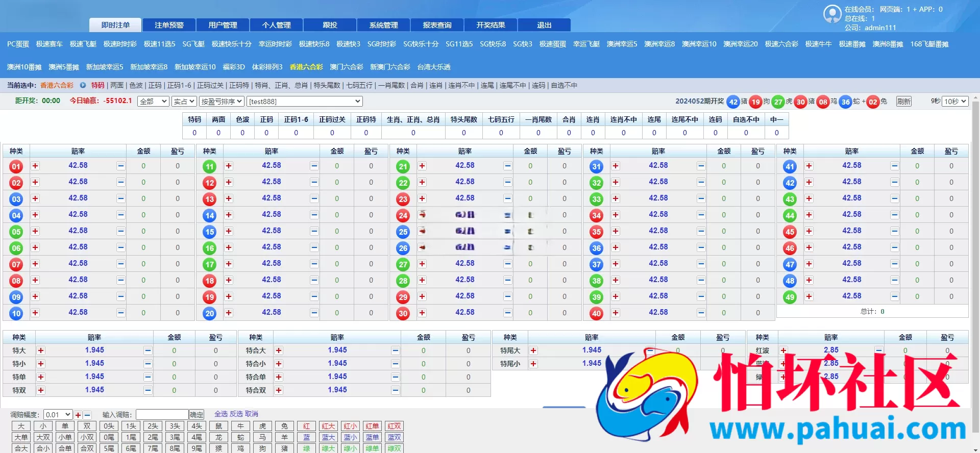This screenshot has height=453, width=980.
Task: Click the 确定 confirm button
Action: point(197,415)
